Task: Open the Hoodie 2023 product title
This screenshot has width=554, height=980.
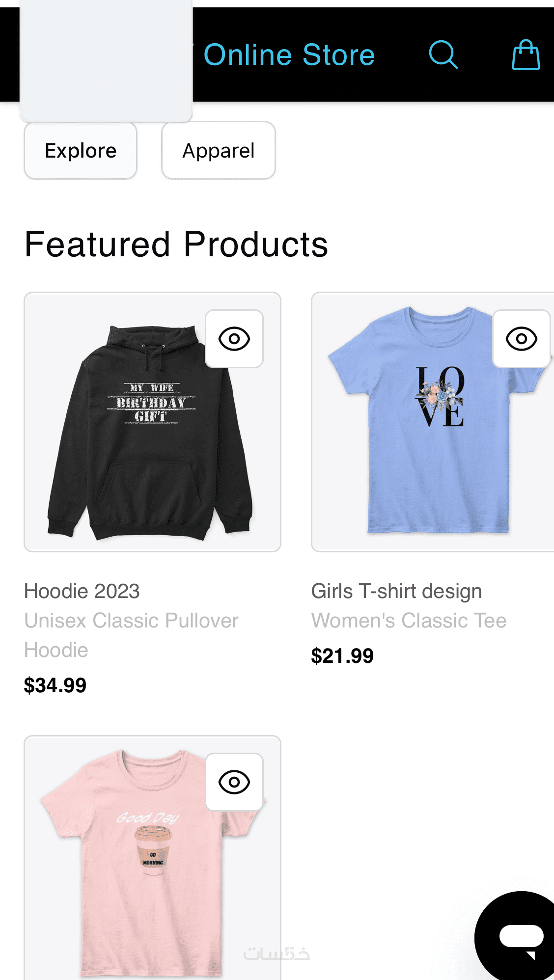Action: pos(82,591)
